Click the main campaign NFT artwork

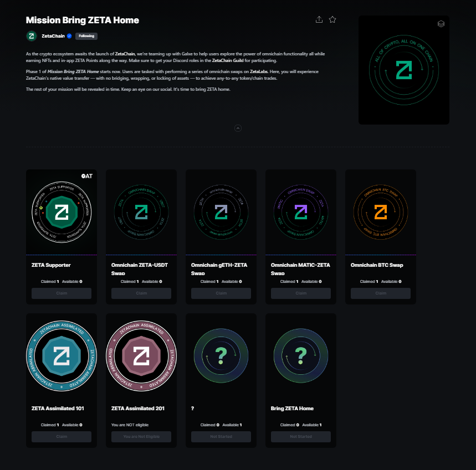(x=404, y=70)
